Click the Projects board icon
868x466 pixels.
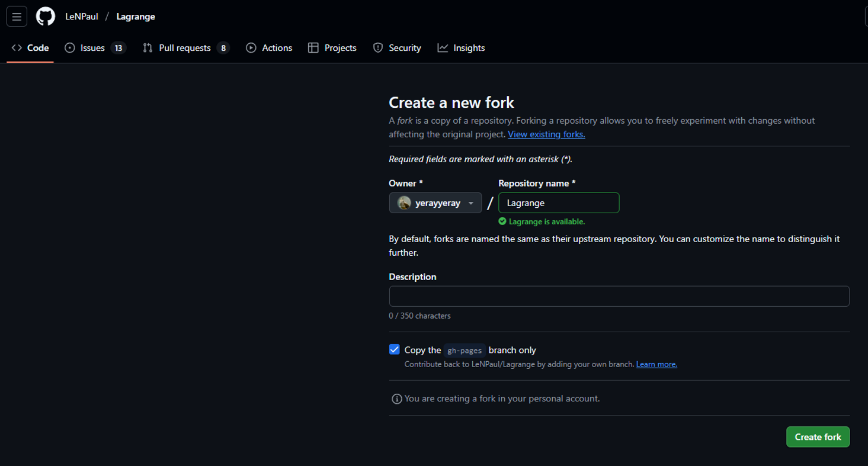click(x=312, y=47)
